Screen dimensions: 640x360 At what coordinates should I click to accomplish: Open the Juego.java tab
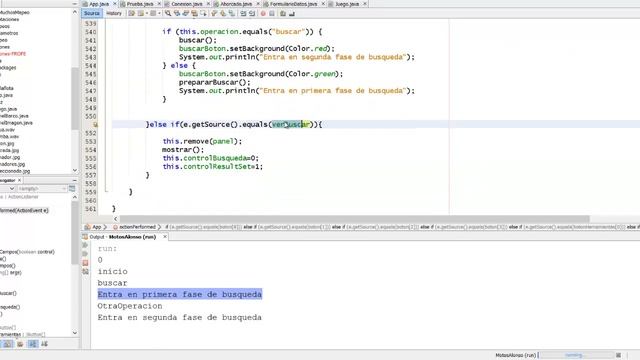347,4
